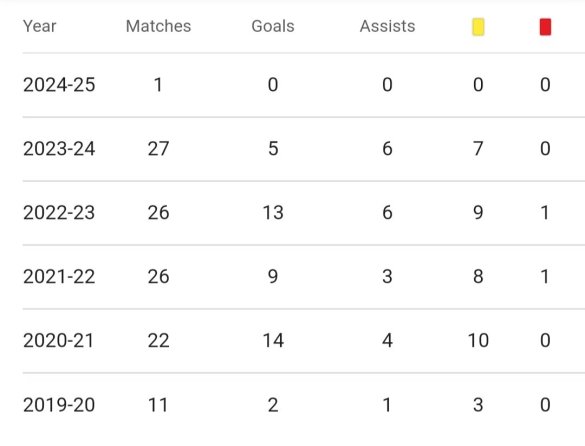Click the 13 goals value in 2022-23
585x446 pixels.
273,213
